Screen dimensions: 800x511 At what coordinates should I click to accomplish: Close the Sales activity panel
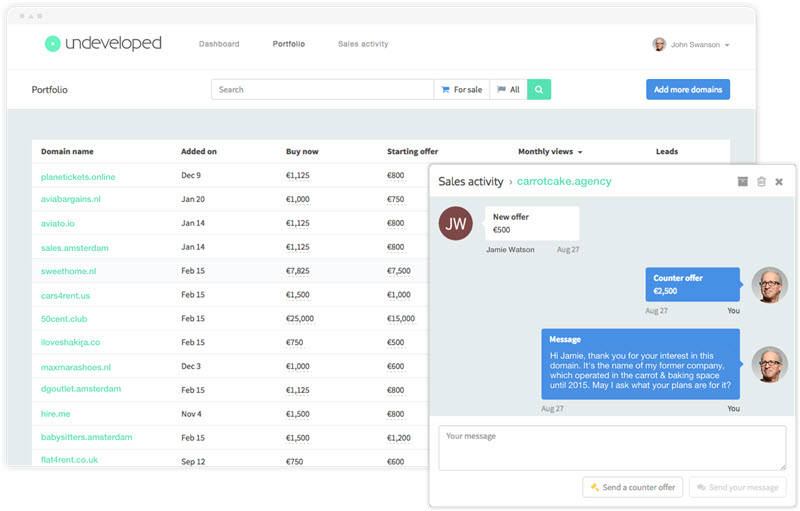point(779,182)
